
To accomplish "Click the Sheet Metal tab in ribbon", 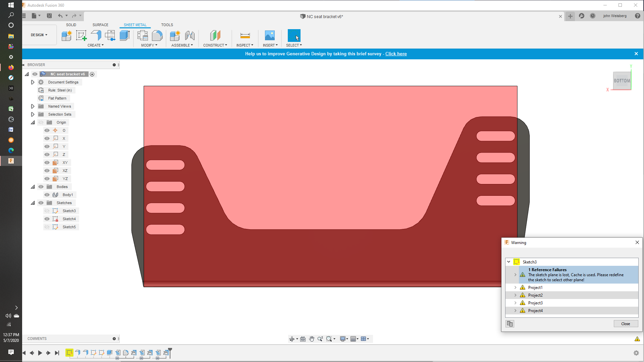I will pyautogui.click(x=135, y=25).
